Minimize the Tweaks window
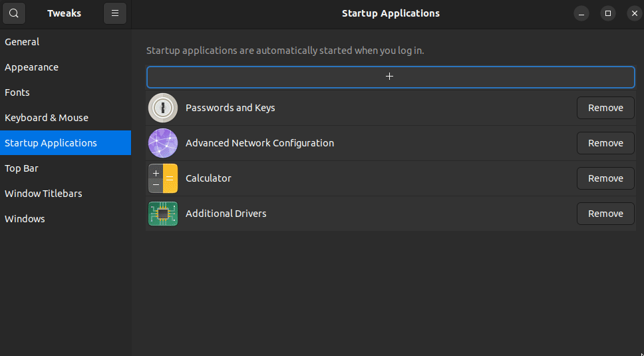Screen dimensions: 644x356 coord(581,13)
